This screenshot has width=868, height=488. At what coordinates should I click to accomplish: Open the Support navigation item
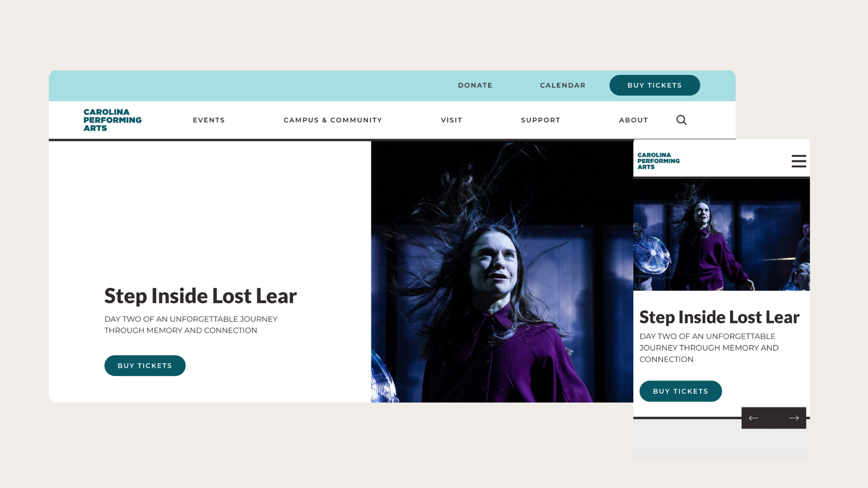click(x=541, y=120)
